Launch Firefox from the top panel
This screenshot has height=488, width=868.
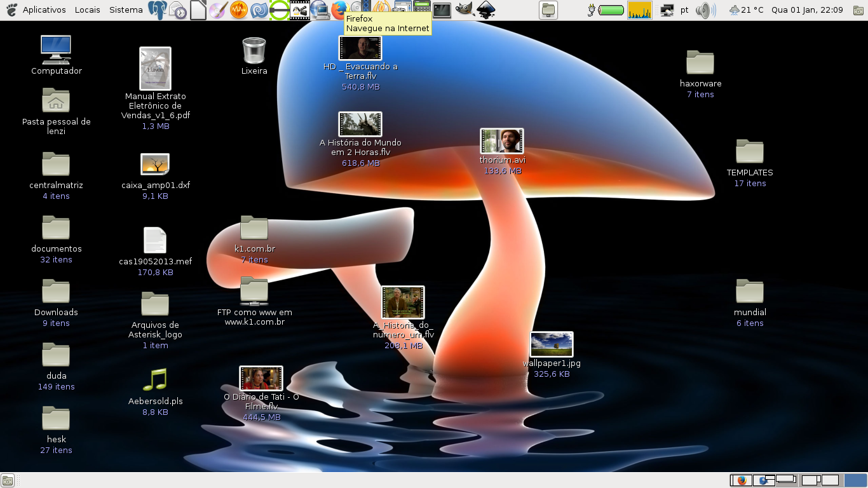[x=339, y=10]
